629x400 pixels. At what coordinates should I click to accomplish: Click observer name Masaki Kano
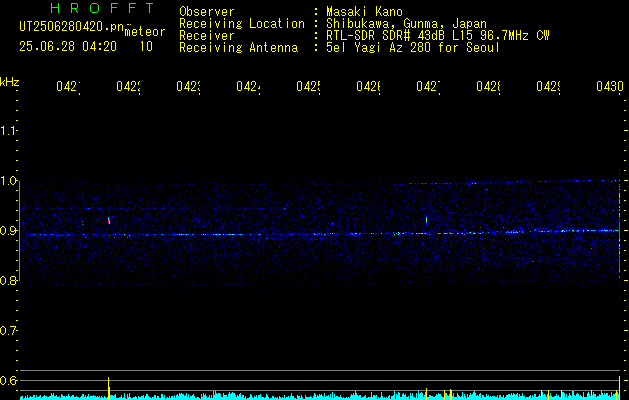click(x=364, y=11)
